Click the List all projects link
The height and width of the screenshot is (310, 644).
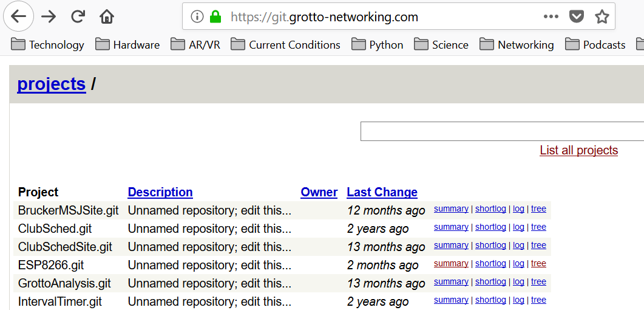[x=578, y=150]
